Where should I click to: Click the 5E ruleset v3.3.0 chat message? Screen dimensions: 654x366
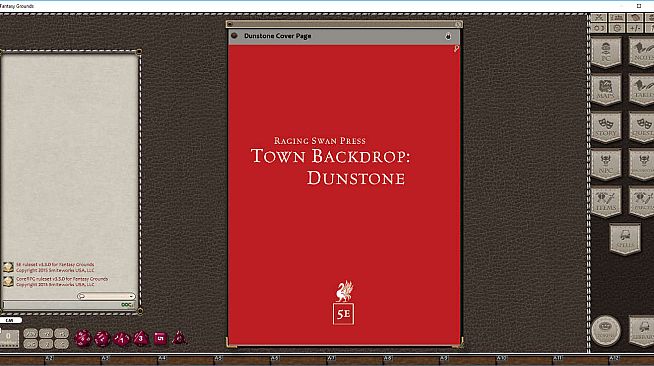click(x=55, y=267)
